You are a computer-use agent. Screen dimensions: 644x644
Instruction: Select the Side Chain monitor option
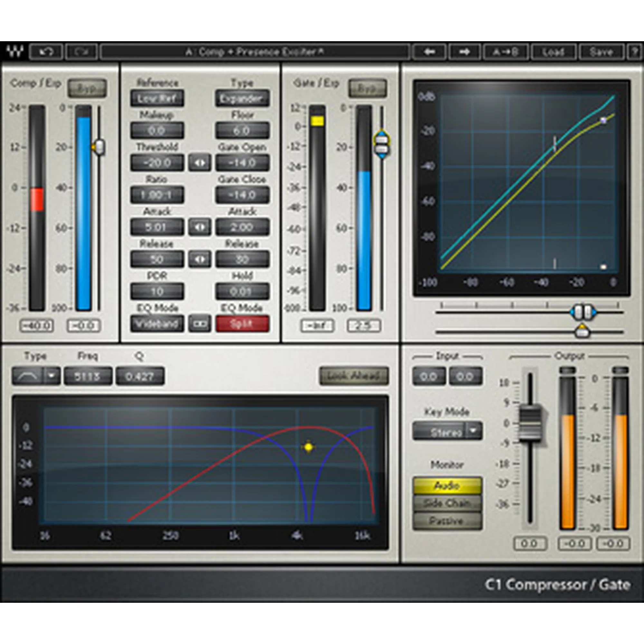click(447, 503)
